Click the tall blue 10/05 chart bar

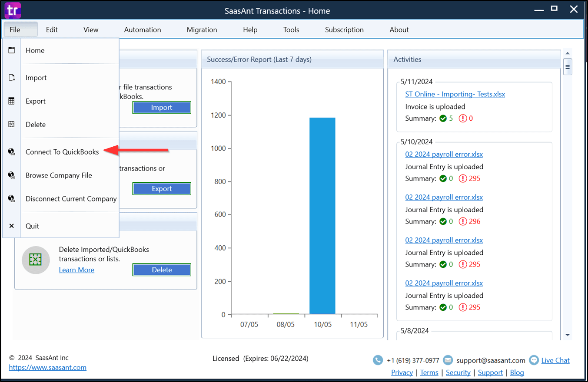pos(322,216)
